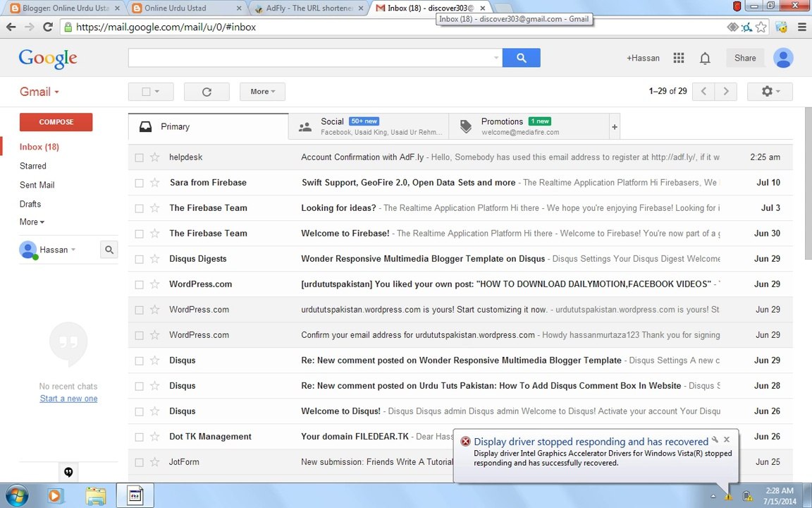This screenshot has height=508, width=812.
Task: Open Account Confirmation with AdF.ly email
Action: pyautogui.click(x=460, y=157)
